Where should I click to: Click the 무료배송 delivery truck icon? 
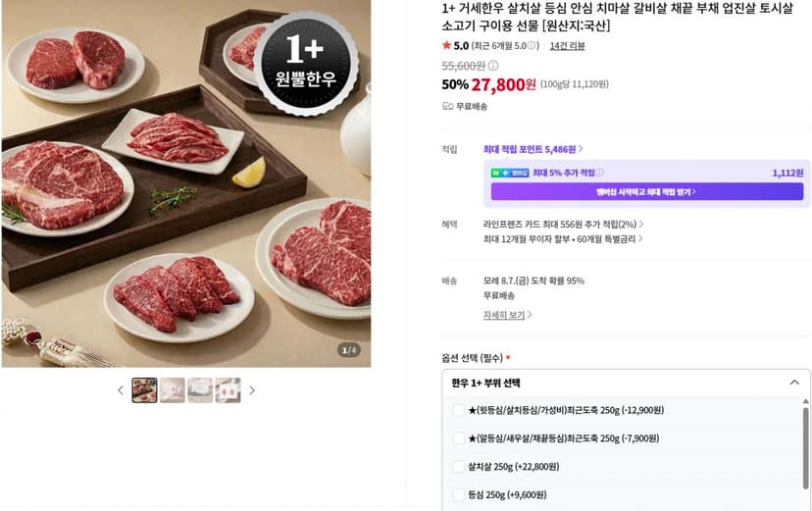point(448,106)
